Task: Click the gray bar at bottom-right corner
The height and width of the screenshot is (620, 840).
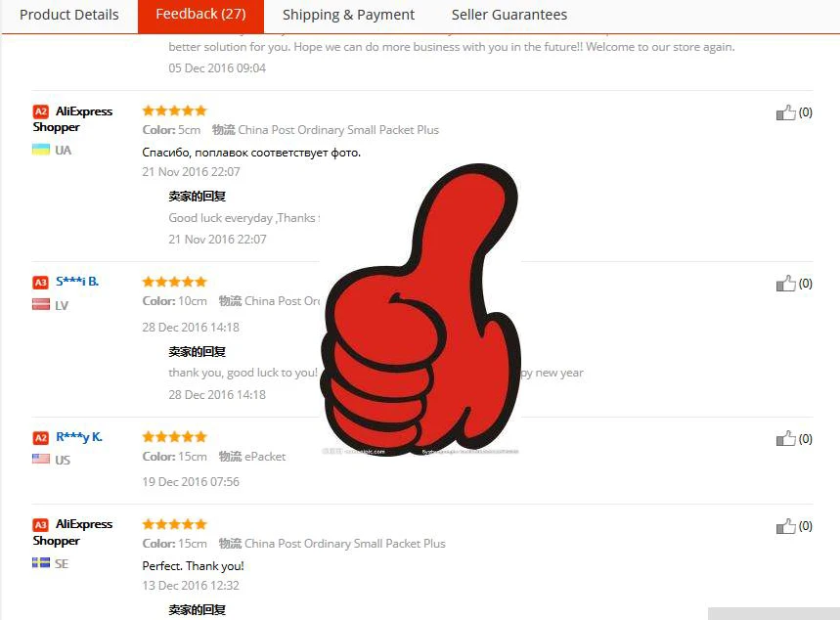Action: (774, 613)
